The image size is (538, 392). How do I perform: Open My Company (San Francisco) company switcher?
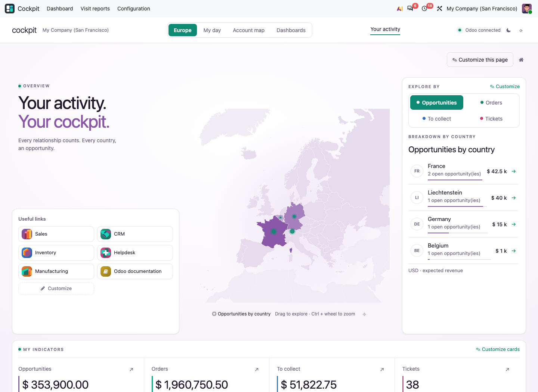click(482, 9)
